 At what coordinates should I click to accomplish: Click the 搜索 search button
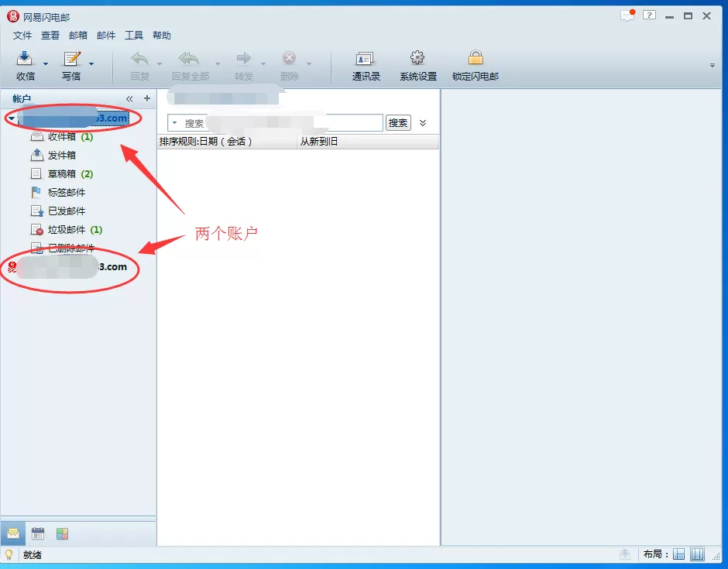coord(398,123)
